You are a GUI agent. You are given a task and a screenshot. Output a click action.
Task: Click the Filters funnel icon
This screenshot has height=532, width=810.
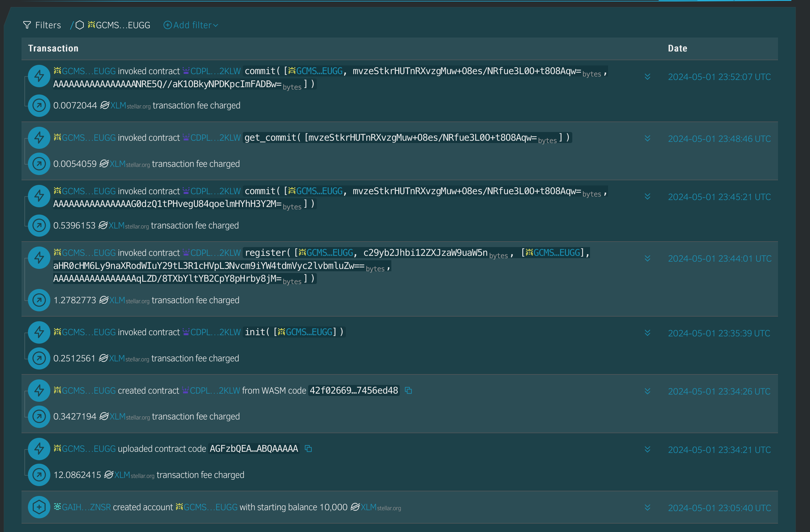pyautogui.click(x=27, y=25)
